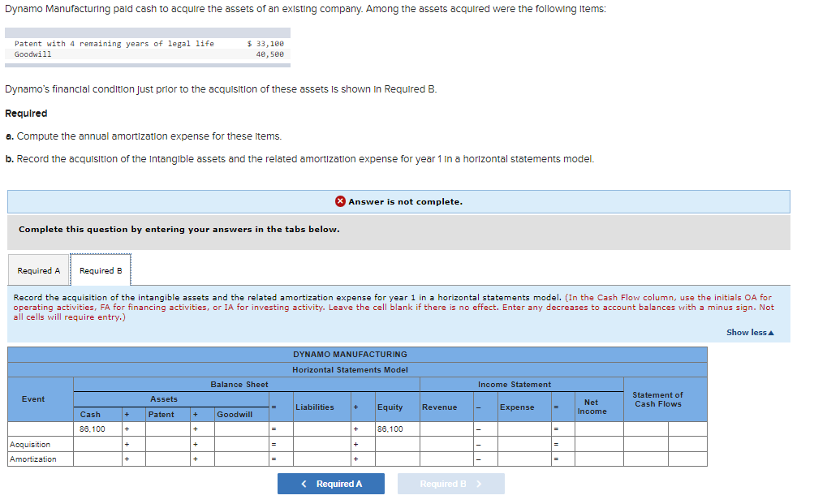
Task: Click the red incomplete answer X icon
Action: (340, 201)
